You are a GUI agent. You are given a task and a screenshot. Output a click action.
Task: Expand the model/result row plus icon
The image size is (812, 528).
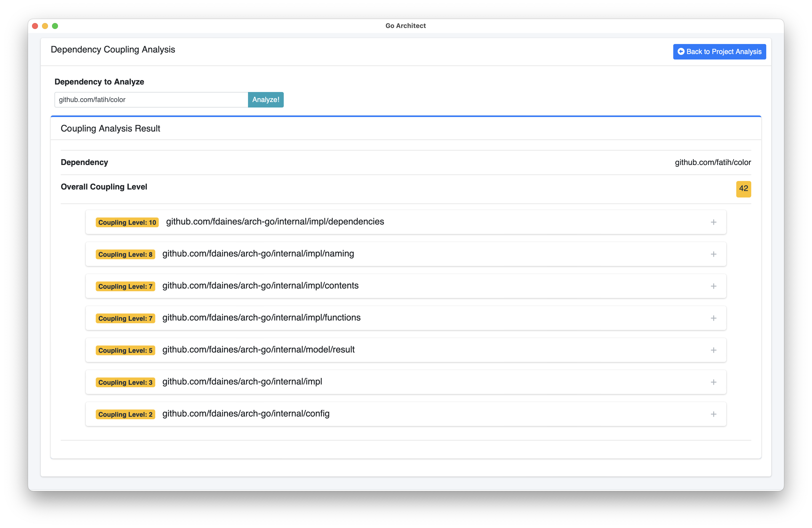pyautogui.click(x=713, y=350)
